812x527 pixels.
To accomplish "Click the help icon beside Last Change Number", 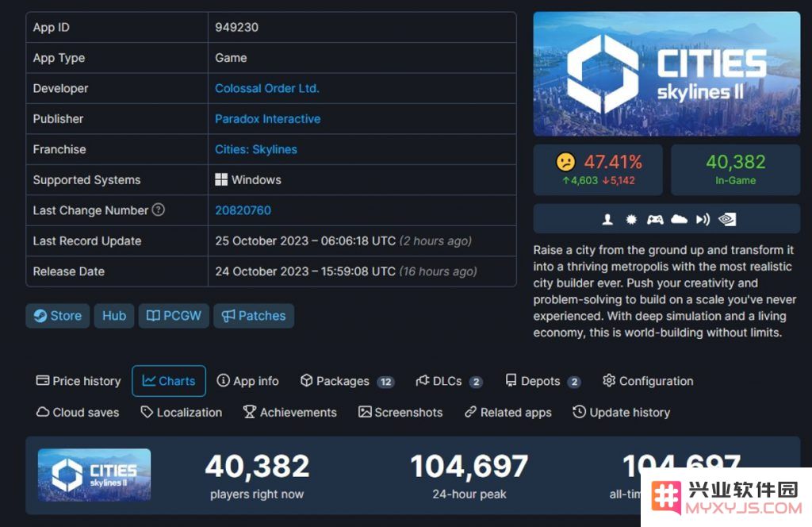I will point(159,210).
